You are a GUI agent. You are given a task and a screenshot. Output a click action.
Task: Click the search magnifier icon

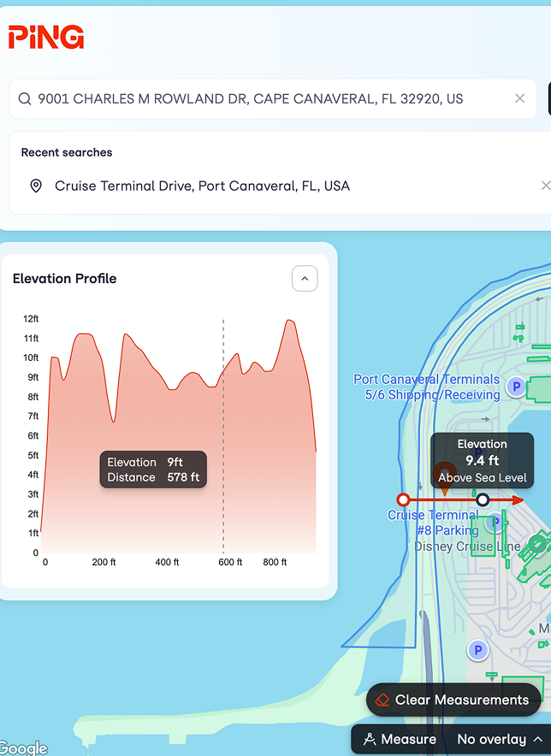(x=25, y=98)
